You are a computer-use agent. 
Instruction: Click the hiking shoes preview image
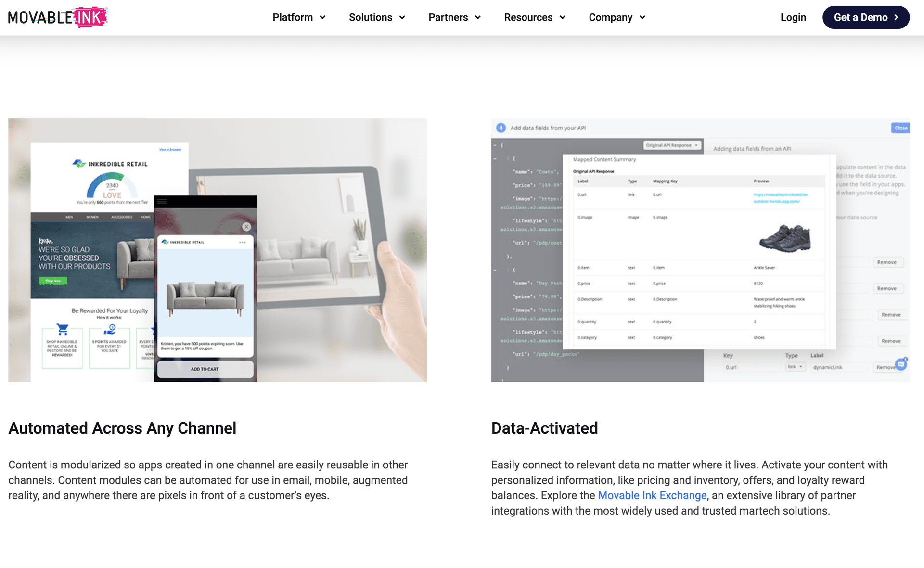click(785, 239)
